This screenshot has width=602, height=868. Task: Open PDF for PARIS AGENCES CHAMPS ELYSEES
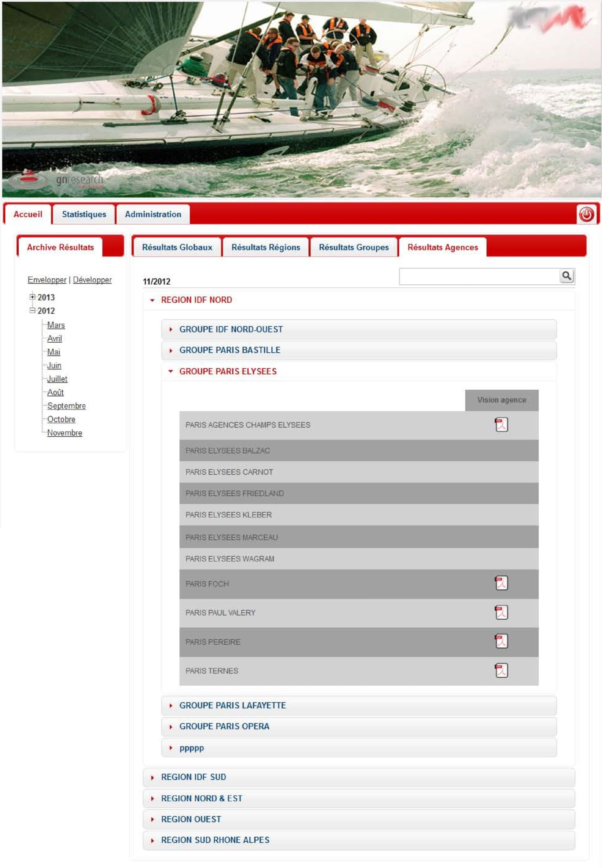pyautogui.click(x=501, y=425)
